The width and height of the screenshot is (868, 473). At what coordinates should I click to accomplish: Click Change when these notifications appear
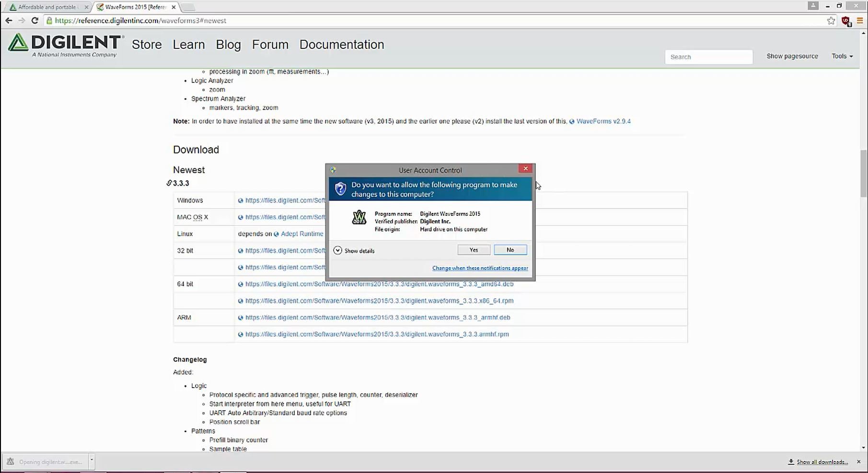[x=480, y=268]
